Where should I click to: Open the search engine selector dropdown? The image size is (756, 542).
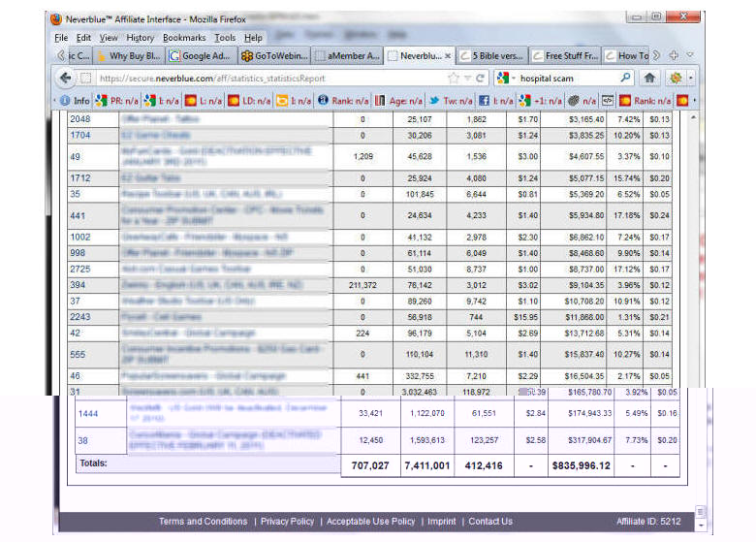tap(506, 79)
